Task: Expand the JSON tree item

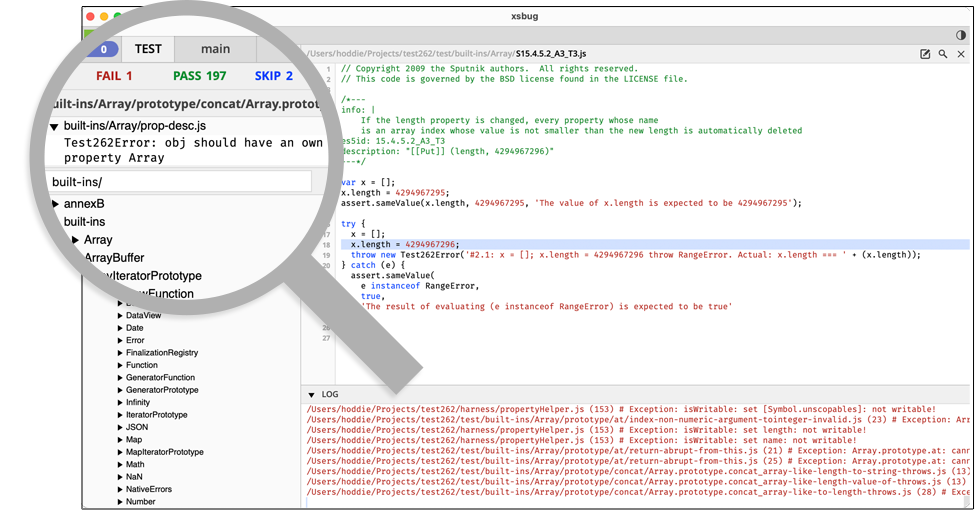Action: [119, 427]
